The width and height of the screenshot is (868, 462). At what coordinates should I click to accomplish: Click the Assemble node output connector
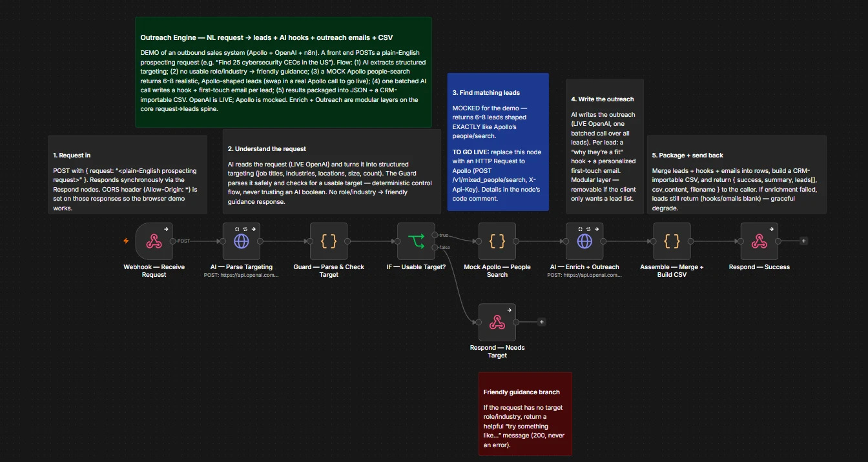click(x=691, y=241)
